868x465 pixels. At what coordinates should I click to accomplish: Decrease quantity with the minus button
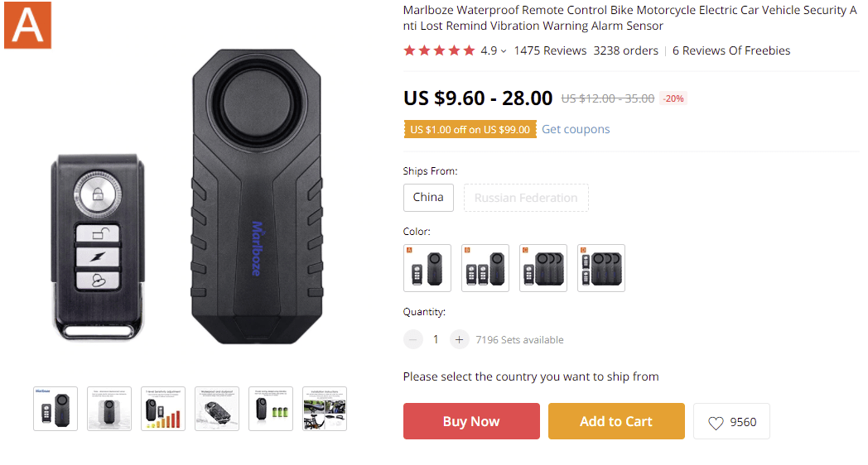click(413, 339)
